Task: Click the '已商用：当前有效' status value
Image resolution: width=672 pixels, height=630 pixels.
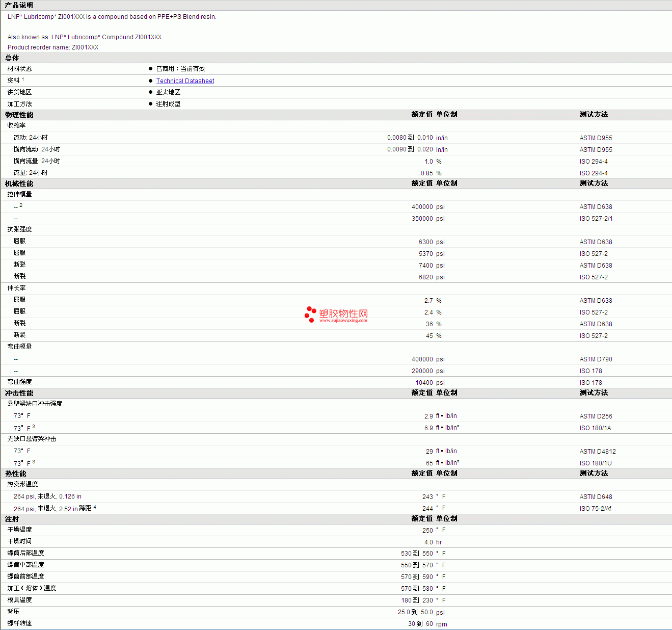Action: pyautogui.click(x=180, y=69)
